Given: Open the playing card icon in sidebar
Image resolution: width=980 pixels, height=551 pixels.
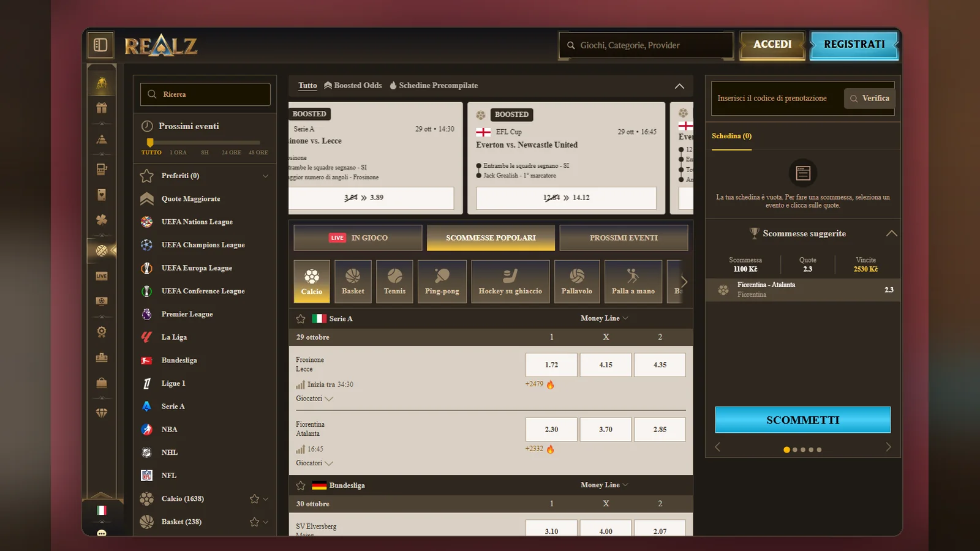Looking at the screenshot, I should click(102, 195).
